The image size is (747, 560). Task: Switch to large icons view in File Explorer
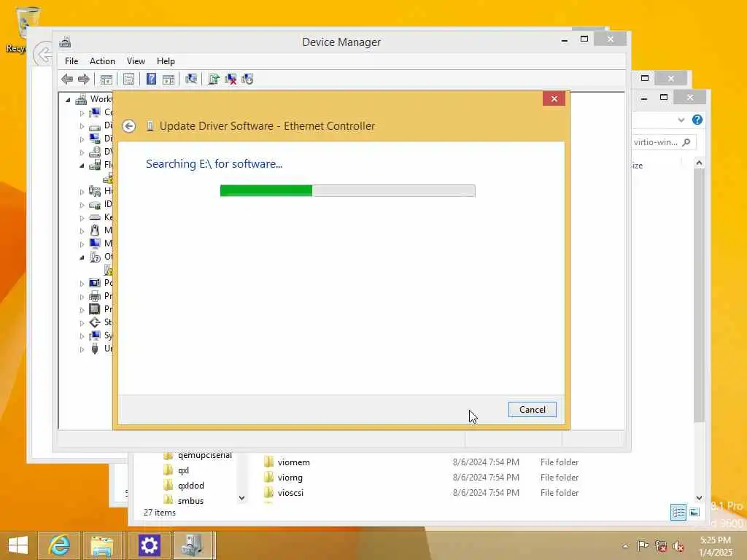(694, 512)
